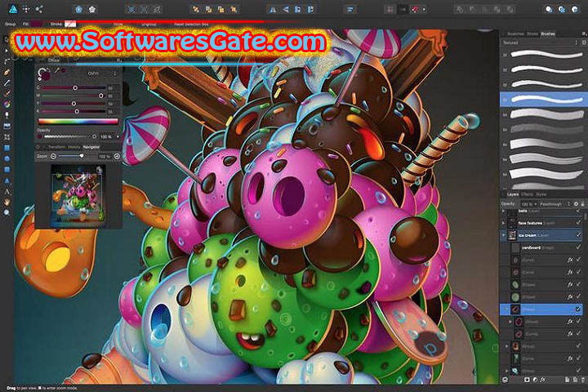588x392 pixels.
Task: Click the Alignment toolbar icon
Action: click(x=350, y=9)
